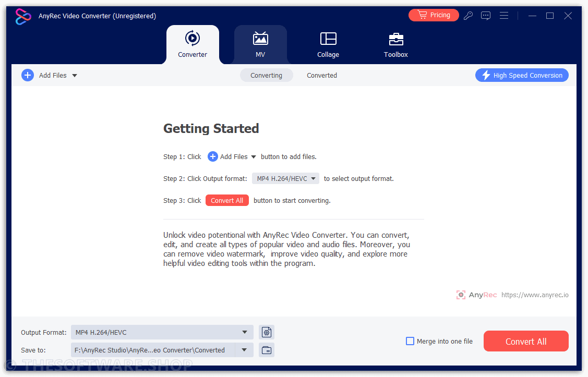
Task: Maximize the AnyRec Video Converter window
Action: (x=550, y=16)
